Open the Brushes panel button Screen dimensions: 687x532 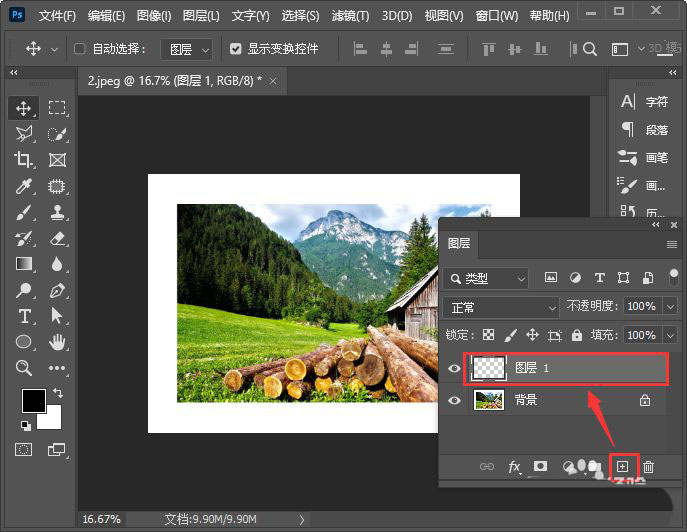point(644,157)
